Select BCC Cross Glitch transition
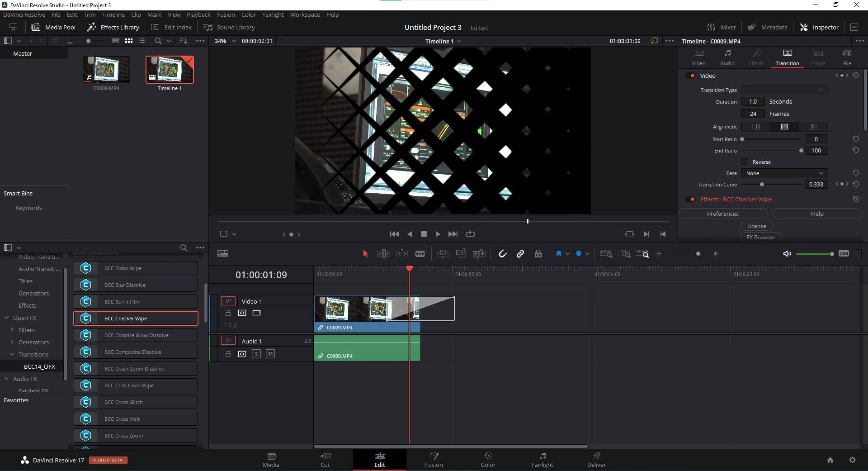Screen dimensions: 868x471 (x=136, y=402)
